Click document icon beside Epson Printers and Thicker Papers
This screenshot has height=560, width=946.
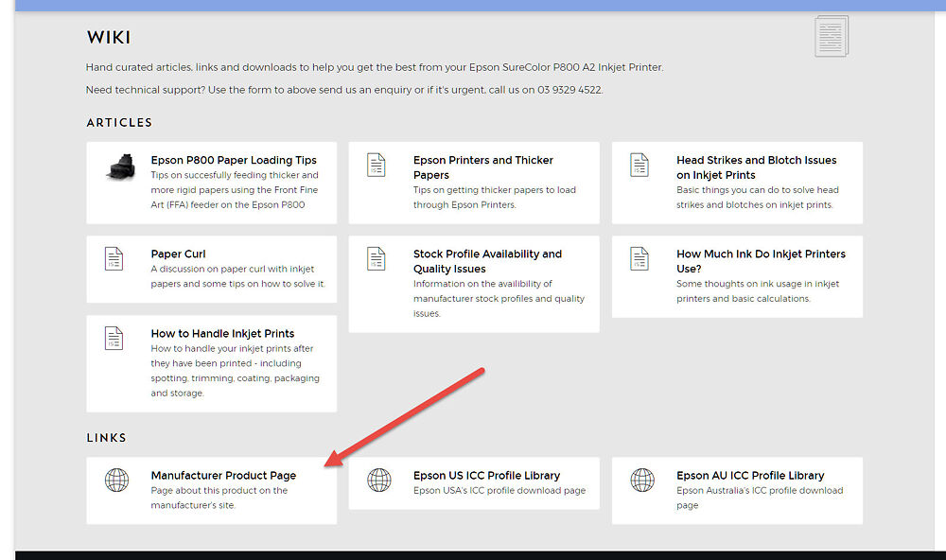[377, 165]
